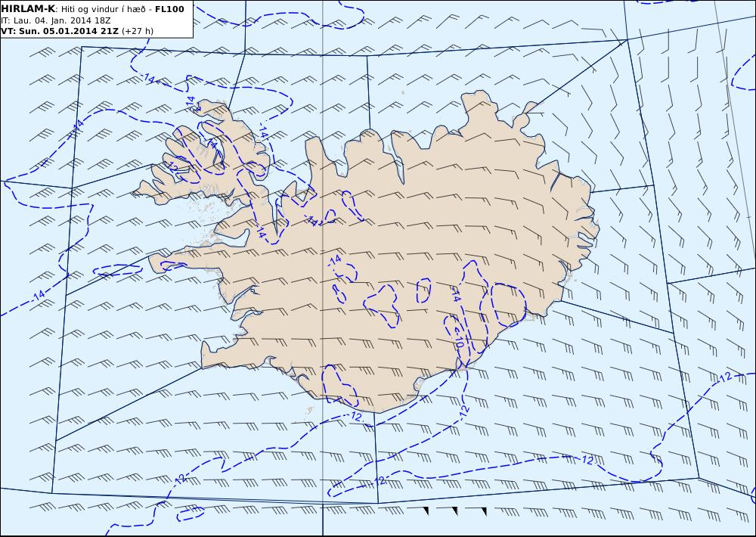Click the "VT: Sun. 05.01.2014 21Z" valid time

tap(60, 31)
